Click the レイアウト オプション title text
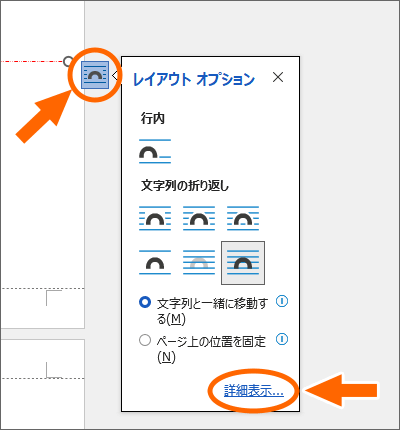This screenshot has height=430, width=400. pyautogui.click(x=194, y=79)
